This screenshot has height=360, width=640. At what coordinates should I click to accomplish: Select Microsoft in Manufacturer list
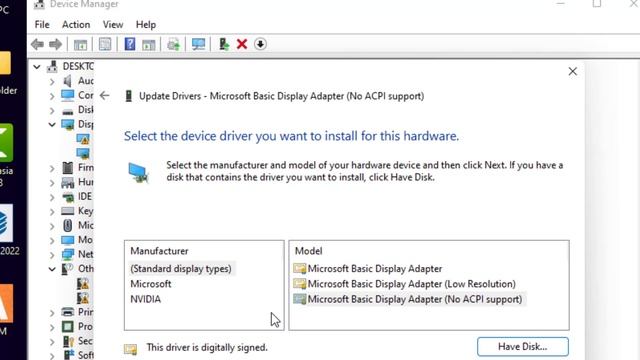[x=151, y=284]
